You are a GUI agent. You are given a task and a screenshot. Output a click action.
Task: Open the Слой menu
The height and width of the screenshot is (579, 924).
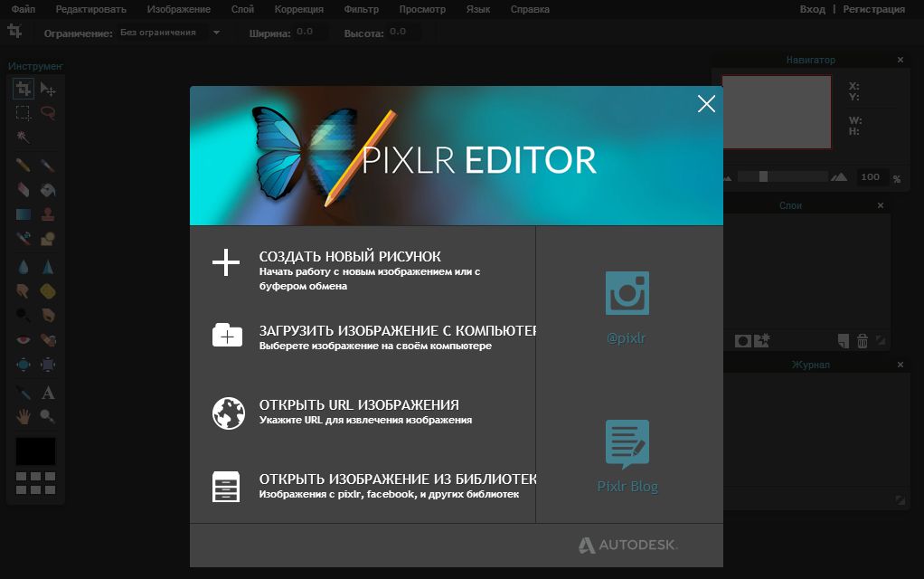[242, 9]
